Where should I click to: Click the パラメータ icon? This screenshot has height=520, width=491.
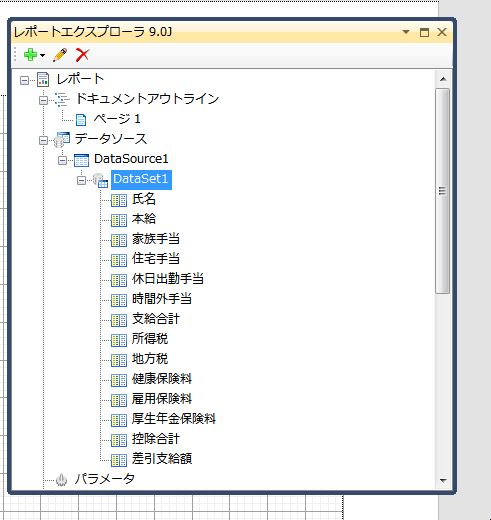click(x=61, y=480)
